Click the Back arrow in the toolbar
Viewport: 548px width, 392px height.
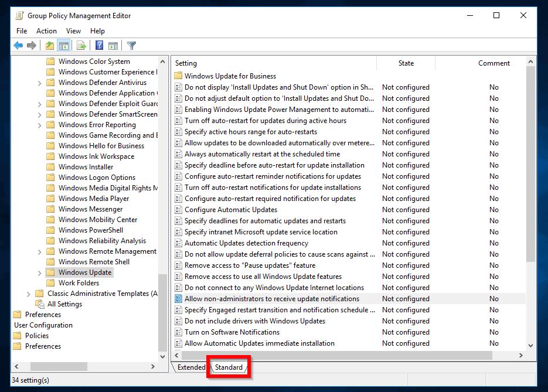point(18,46)
